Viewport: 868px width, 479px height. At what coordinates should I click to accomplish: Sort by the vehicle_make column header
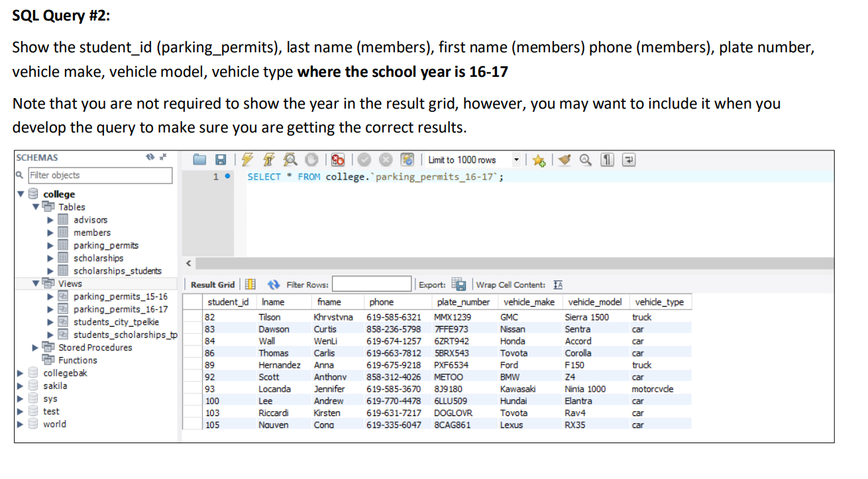pos(529,302)
